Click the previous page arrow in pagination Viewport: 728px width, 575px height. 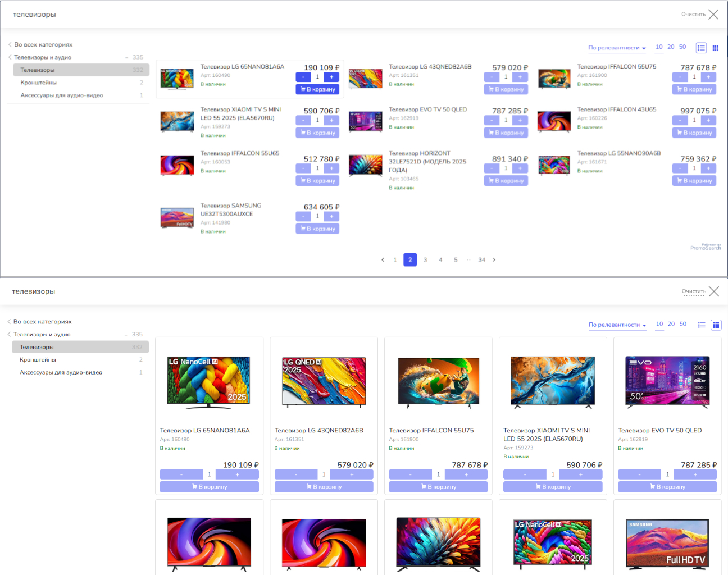[x=383, y=260]
